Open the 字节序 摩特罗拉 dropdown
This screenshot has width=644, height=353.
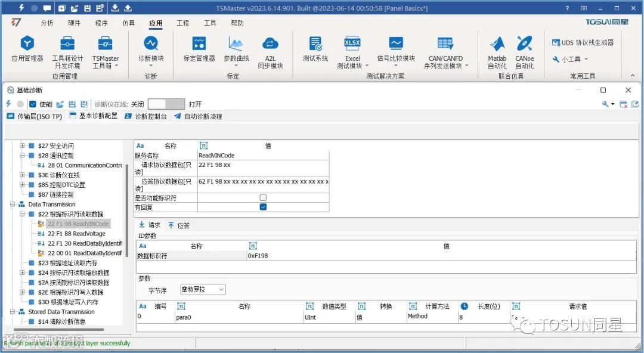click(203, 290)
